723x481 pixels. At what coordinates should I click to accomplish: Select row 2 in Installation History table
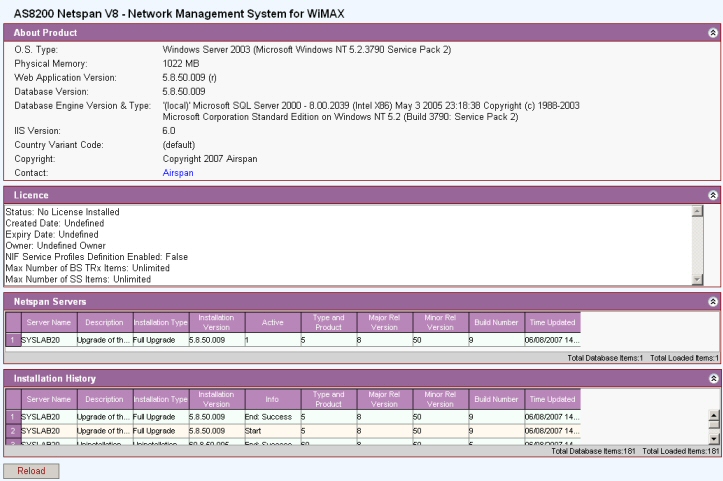click(x=12, y=429)
